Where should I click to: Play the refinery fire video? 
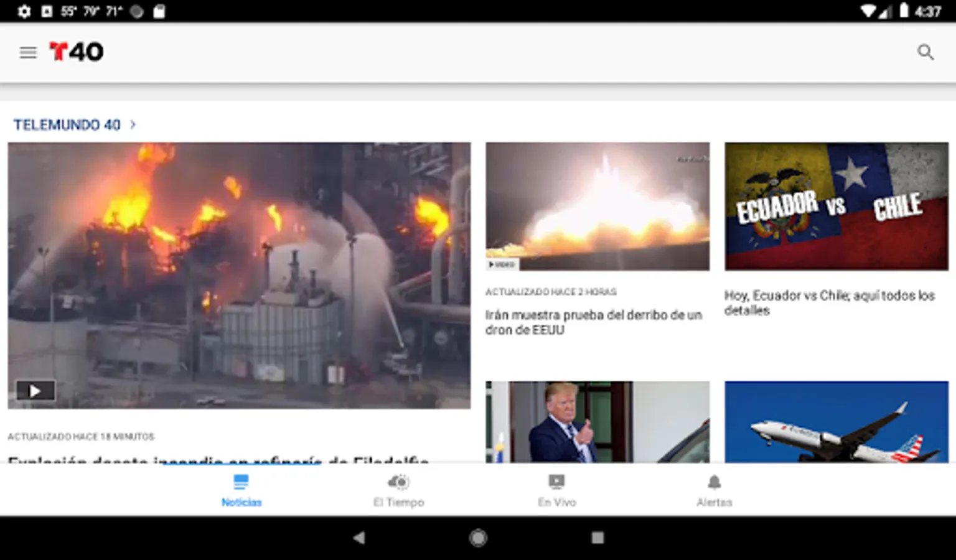pos(35,391)
